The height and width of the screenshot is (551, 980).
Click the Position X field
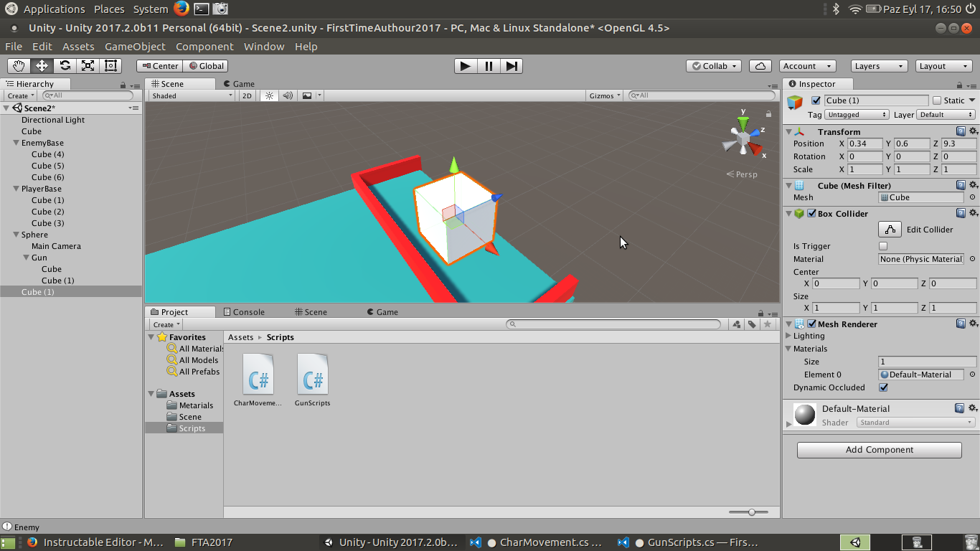pos(864,143)
